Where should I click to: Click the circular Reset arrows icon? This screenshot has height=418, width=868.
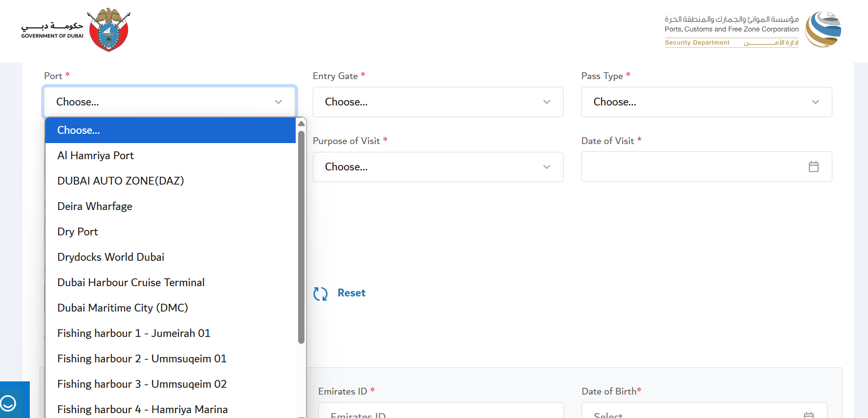click(x=321, y=293)
